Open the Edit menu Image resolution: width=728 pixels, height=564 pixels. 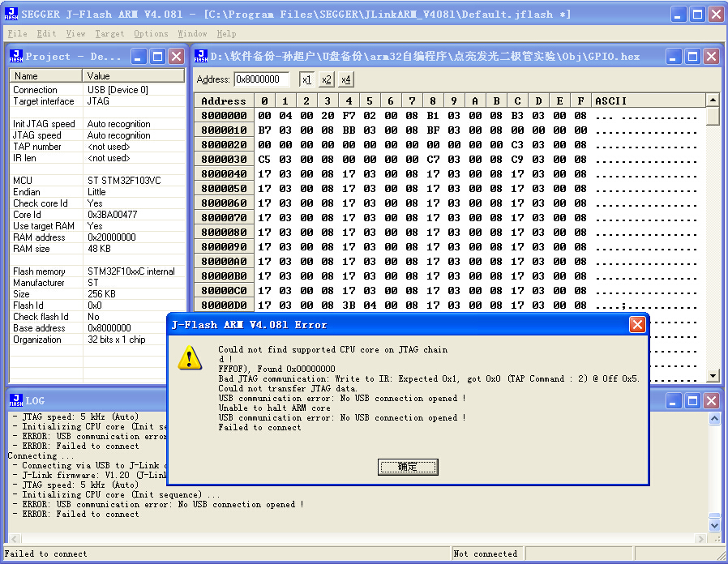click(x=46, y=33)
